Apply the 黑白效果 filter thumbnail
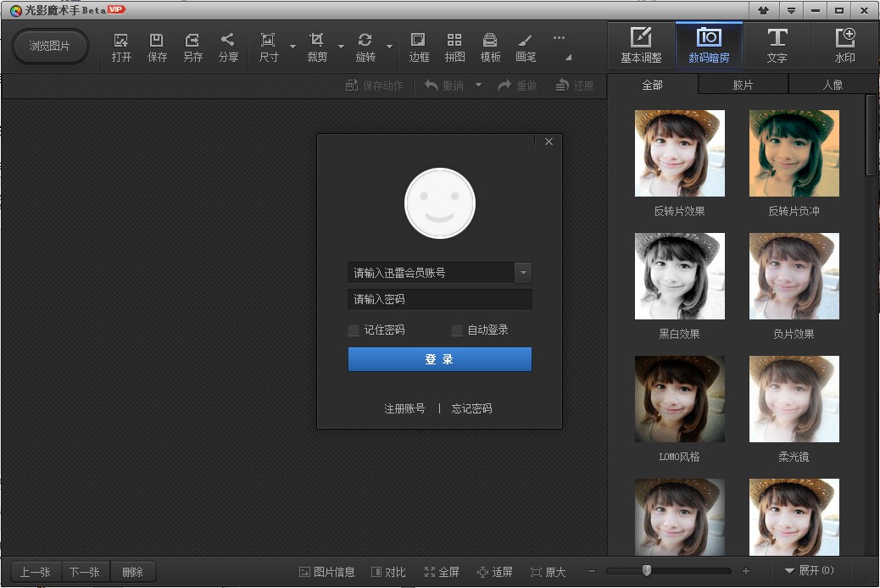The height and width of the screenshot is (588, 880). coord(679,277)
